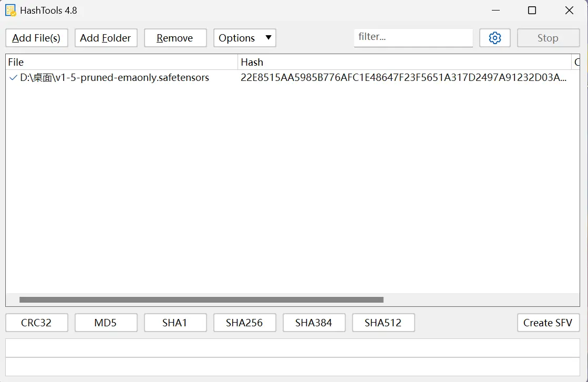Click the Create SFV button
Image resolution: width=588 pixels, height=382 pixels.
(x=548, y=323)
